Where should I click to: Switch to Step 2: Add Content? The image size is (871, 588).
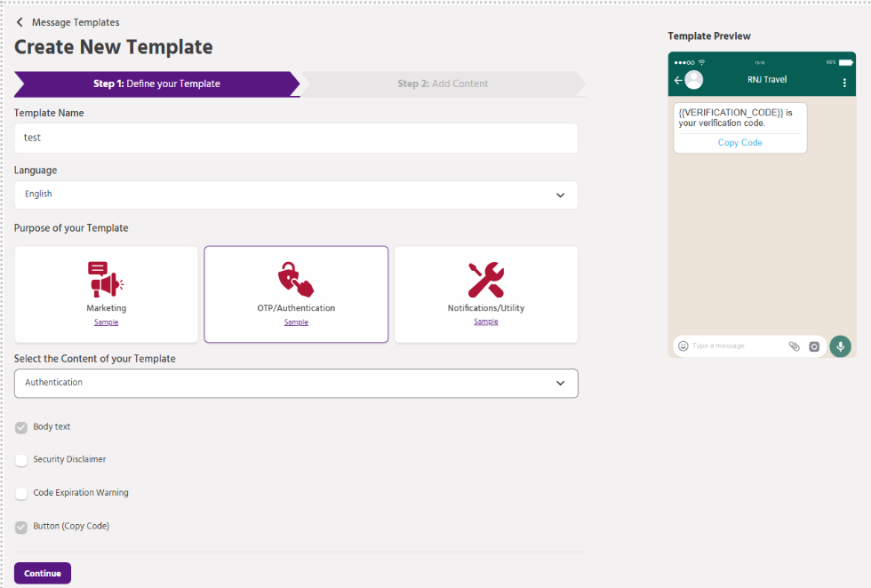tap(443, 83)
